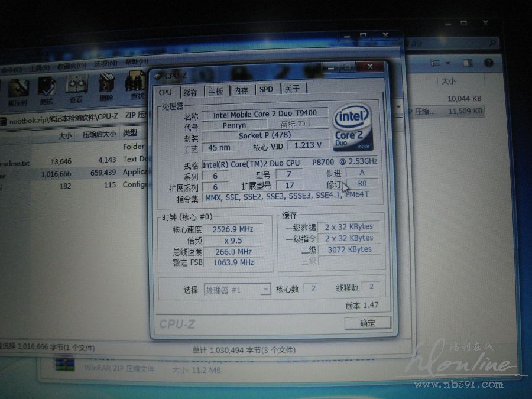This screenshot has height=399, width=532.
Task: Open the 内存 tab in CPU-Z
Action: click(241, 90)
